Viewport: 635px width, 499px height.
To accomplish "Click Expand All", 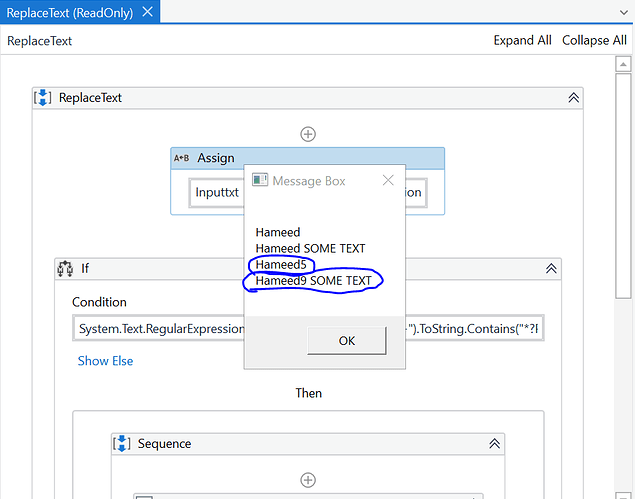I will 522,41.
